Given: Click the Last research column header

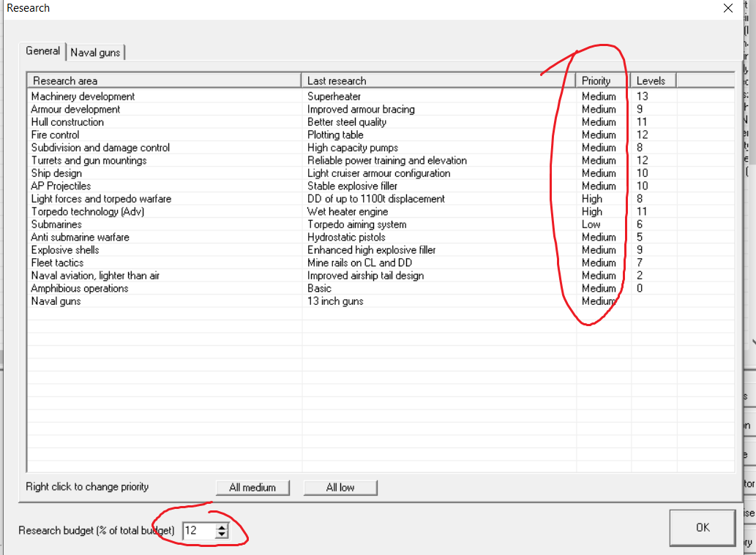Looking at the screenshot, I should [438, 80].
